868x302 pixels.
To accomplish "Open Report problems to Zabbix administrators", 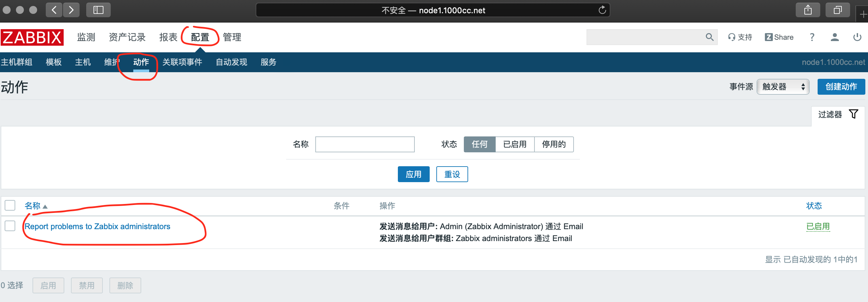I will (97, 226).
